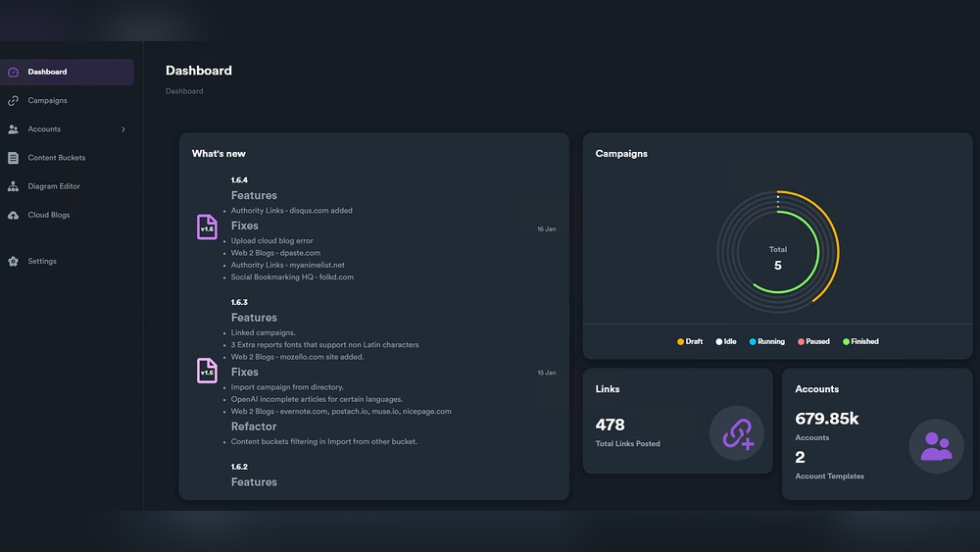Screen dimensions: 980x552
Task: Click the Content Buckets document icon
Action: [13, 158]
